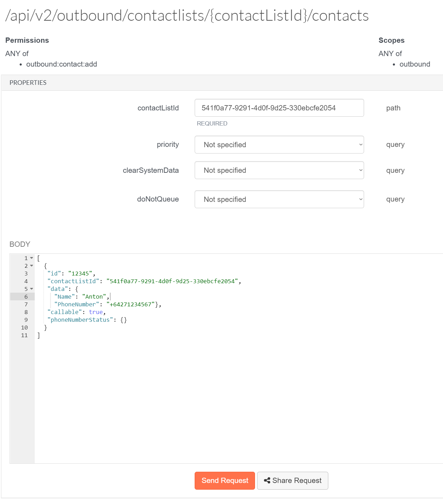Click the Share Request button
The width and height of the screenshot is (443, 504).
coord(293,481)
